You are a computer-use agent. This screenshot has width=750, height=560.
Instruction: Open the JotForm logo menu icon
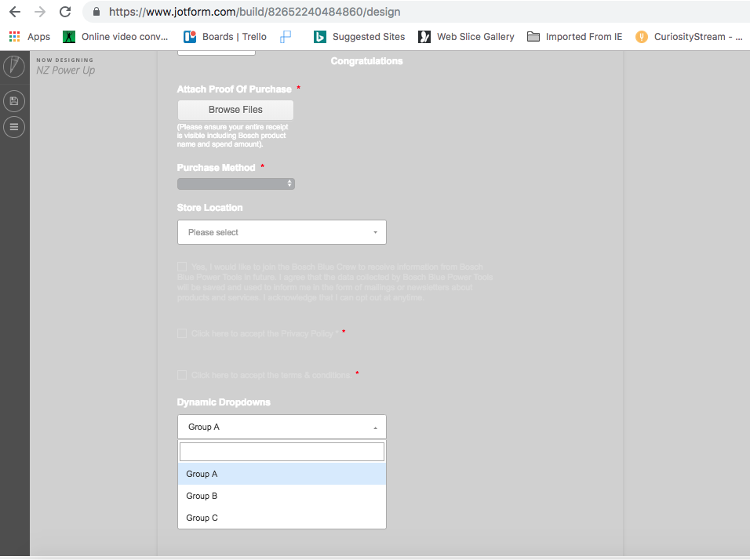click(13, 66)
